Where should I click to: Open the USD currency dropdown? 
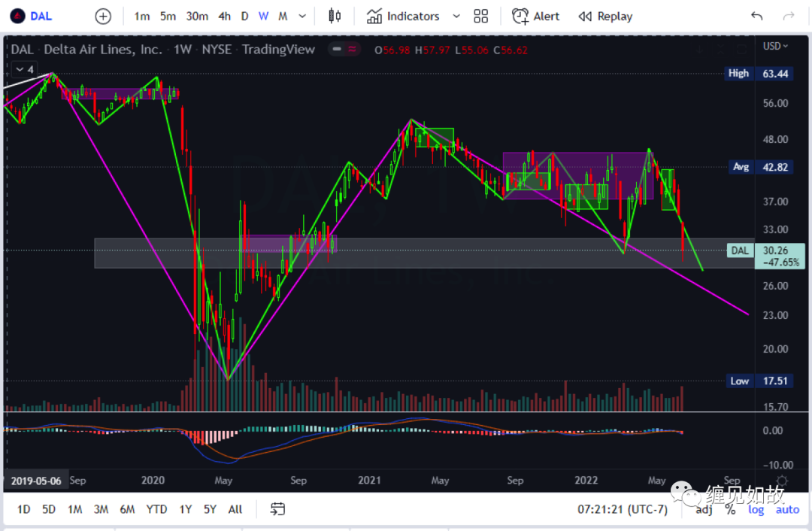pyautogui.click(x=775, y=46)
